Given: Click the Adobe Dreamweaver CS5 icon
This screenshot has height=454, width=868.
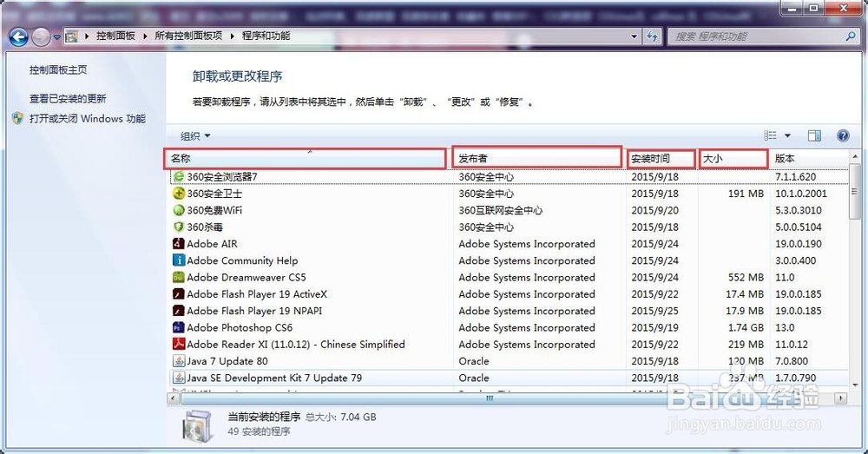Looking at the screenshot, I should (x=178, y=277).
